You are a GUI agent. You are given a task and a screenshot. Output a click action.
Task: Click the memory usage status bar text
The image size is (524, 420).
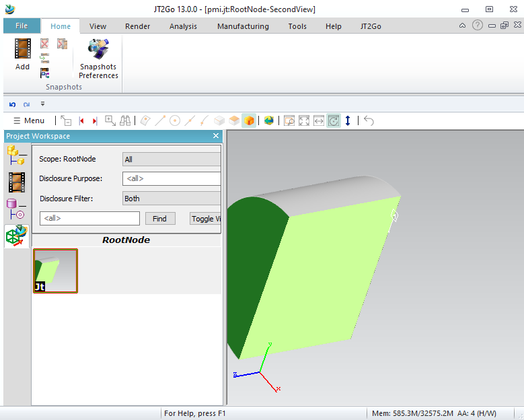412,414
